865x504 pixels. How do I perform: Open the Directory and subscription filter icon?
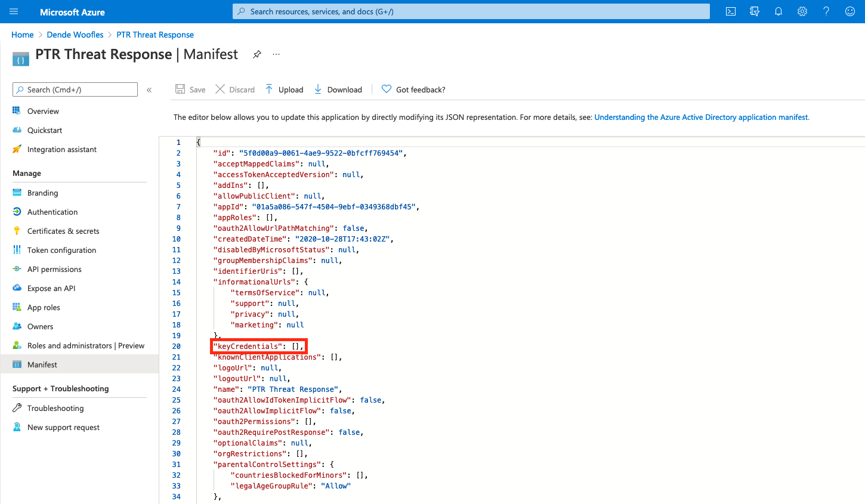755,11
